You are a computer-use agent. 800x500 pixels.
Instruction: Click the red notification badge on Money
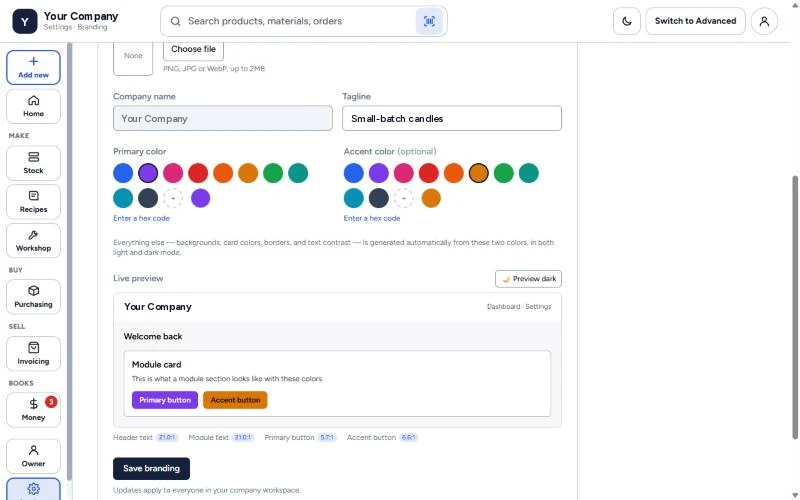point(51,402)
